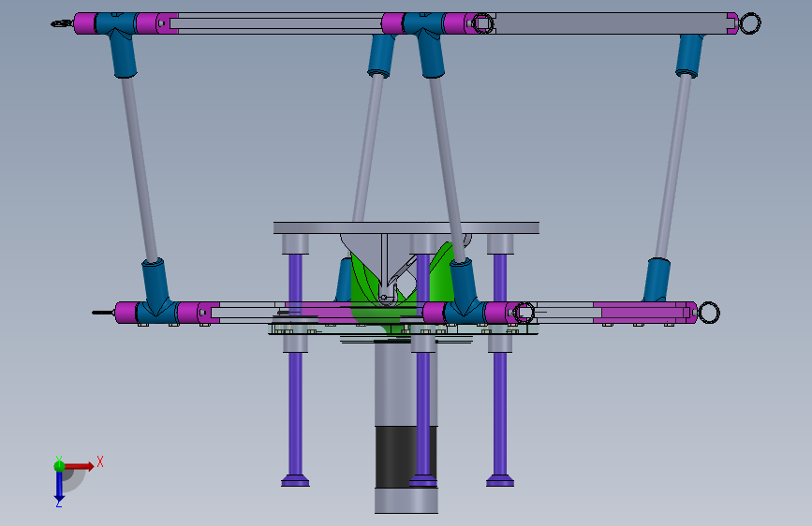Select the hook at the upper rail's left end
Viewport: 812px width, 526px height.
pos(62,23)
